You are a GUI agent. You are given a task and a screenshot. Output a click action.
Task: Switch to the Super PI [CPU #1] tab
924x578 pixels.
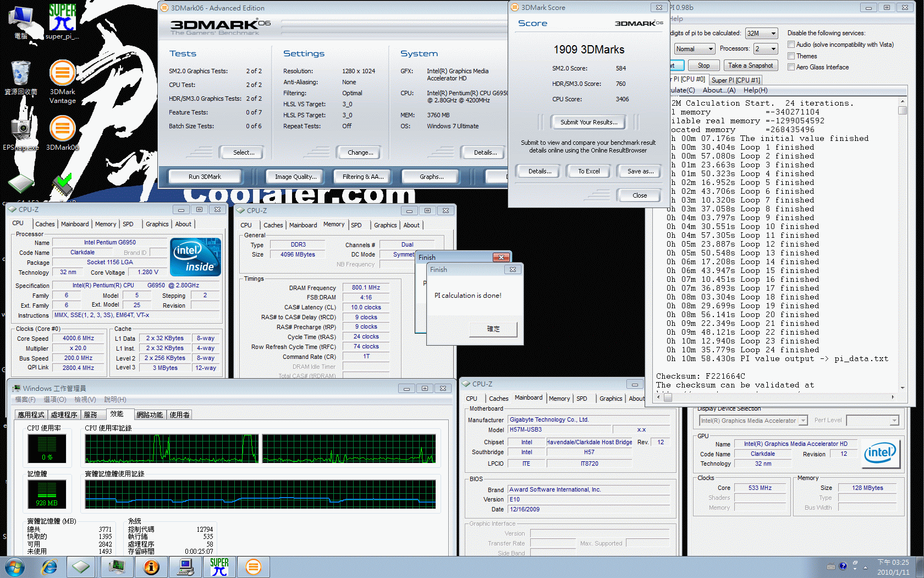(735, 80)
